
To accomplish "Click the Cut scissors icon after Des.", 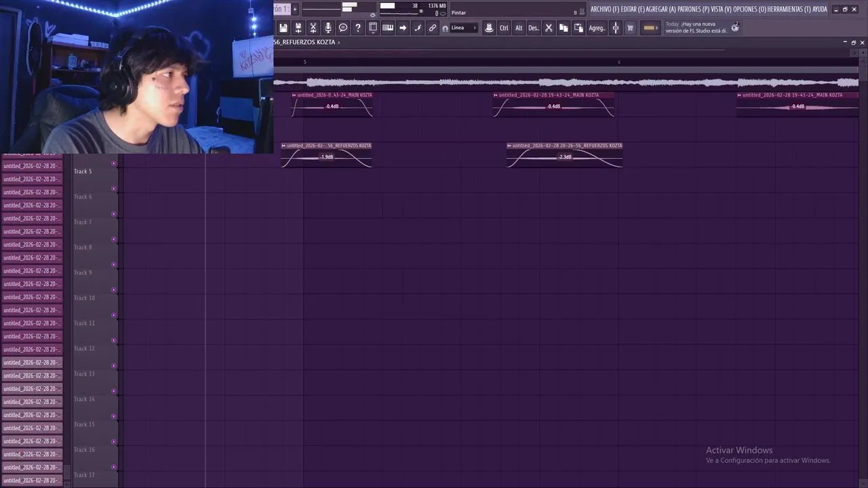I will click(549, 28).
